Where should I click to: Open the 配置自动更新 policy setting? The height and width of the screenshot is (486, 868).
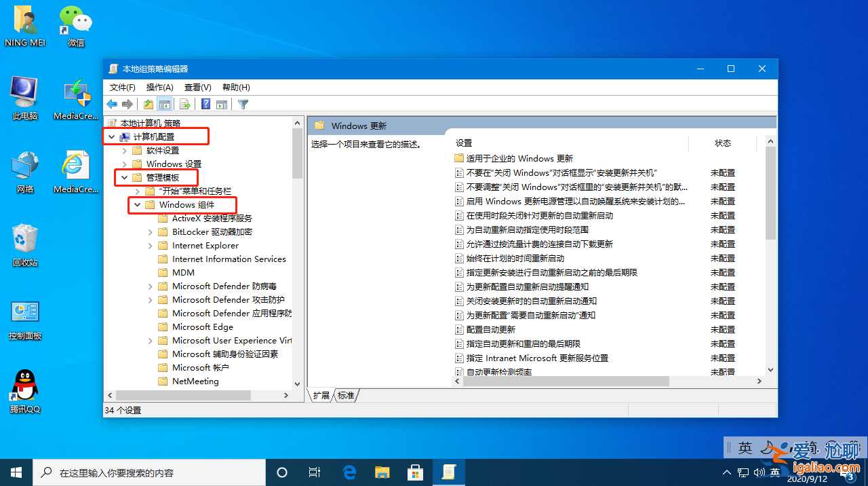click(490, 329)
